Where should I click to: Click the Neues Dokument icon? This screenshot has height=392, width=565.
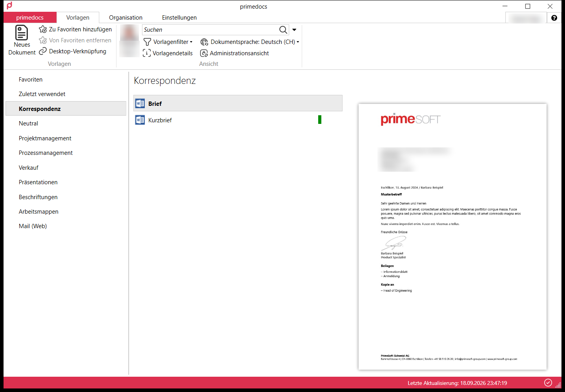22,33
